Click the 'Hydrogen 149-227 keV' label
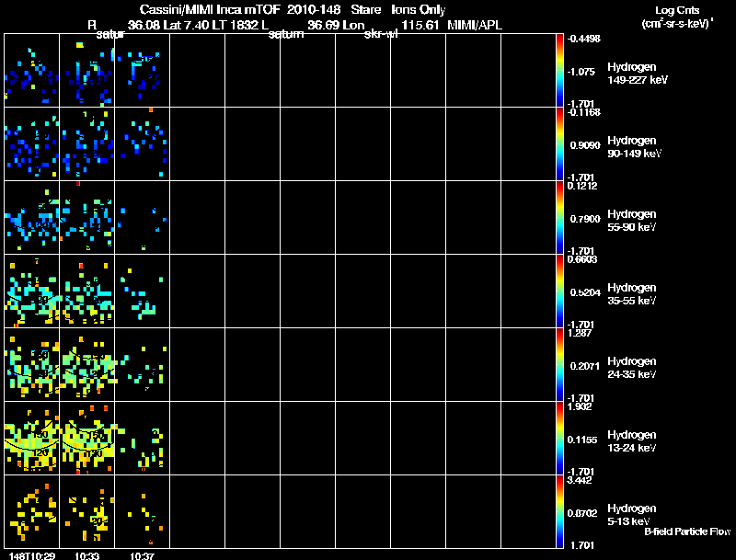Screen dimensions: 736x560 [637, 74]
